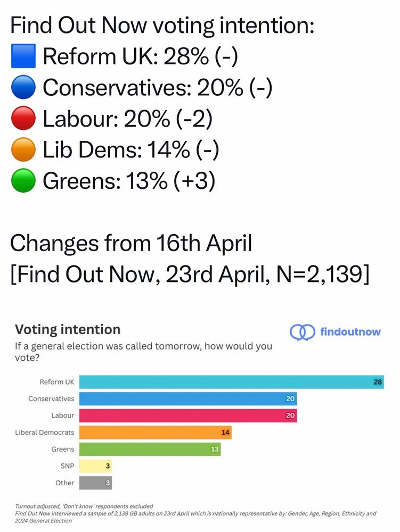Click the blue circle Conservatives emoji
Screen dimensions: 400x532
pyautogui.click(x=23, y=87)
